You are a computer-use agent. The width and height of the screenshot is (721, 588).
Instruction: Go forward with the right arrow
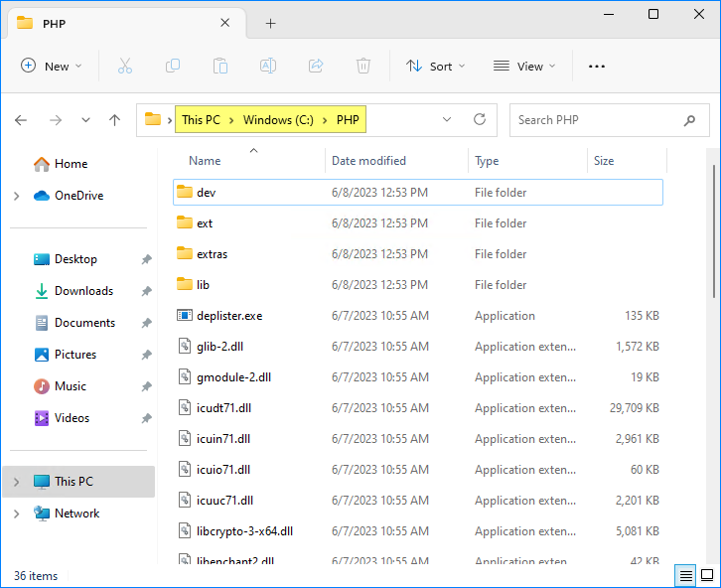coord(56,120)
